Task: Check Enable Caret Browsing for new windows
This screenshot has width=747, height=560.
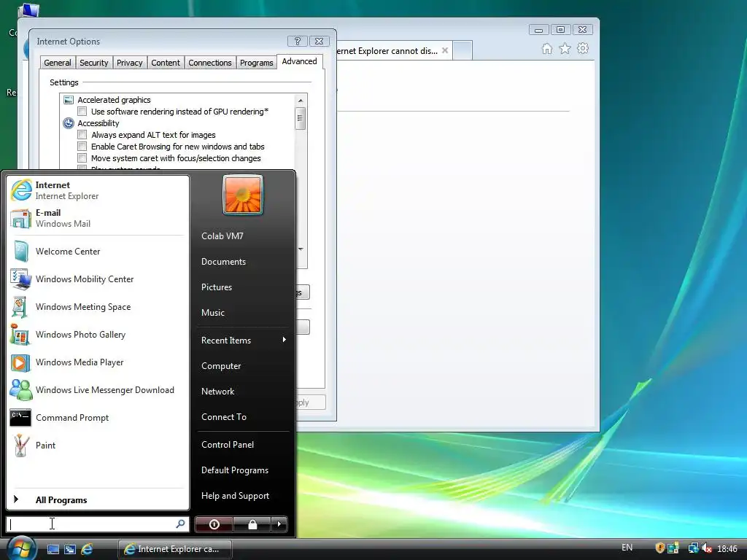Action: [82, 147]
